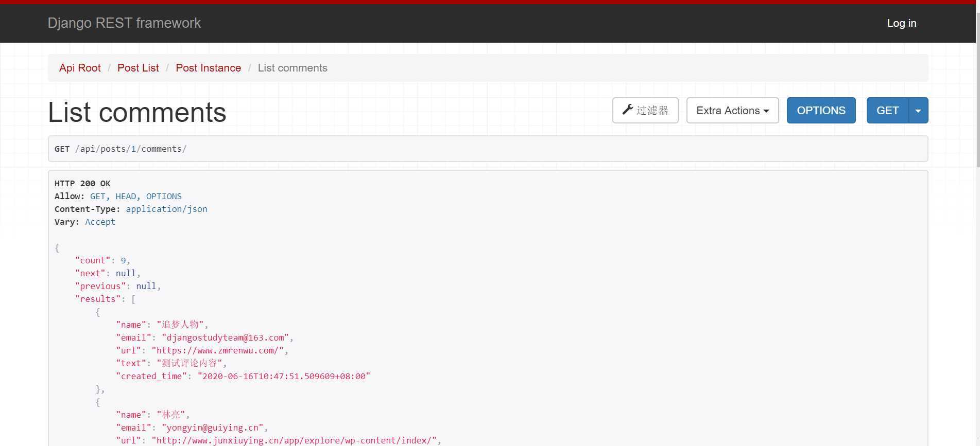Click the email yongyin@guiying.cn
Viewport: 980px width, 446px height.
pos(212,427)
